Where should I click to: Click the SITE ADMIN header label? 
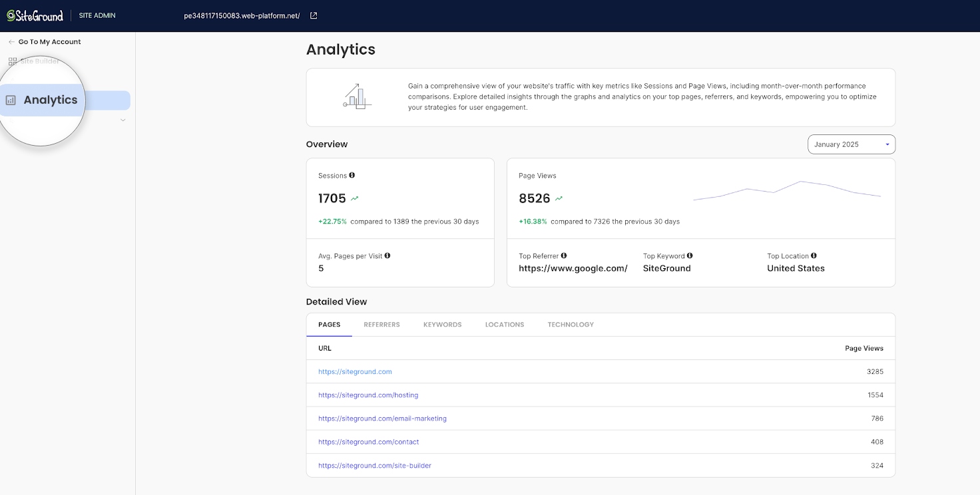97,15
